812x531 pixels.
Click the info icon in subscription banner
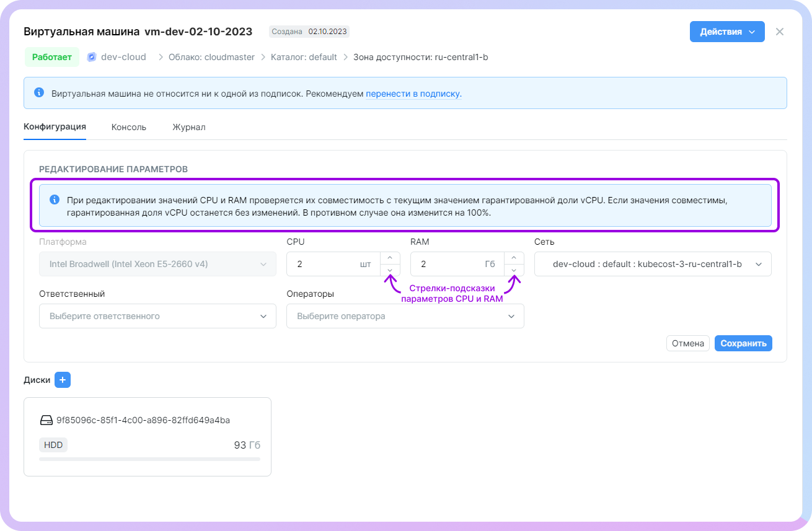[x=39, y=93]
